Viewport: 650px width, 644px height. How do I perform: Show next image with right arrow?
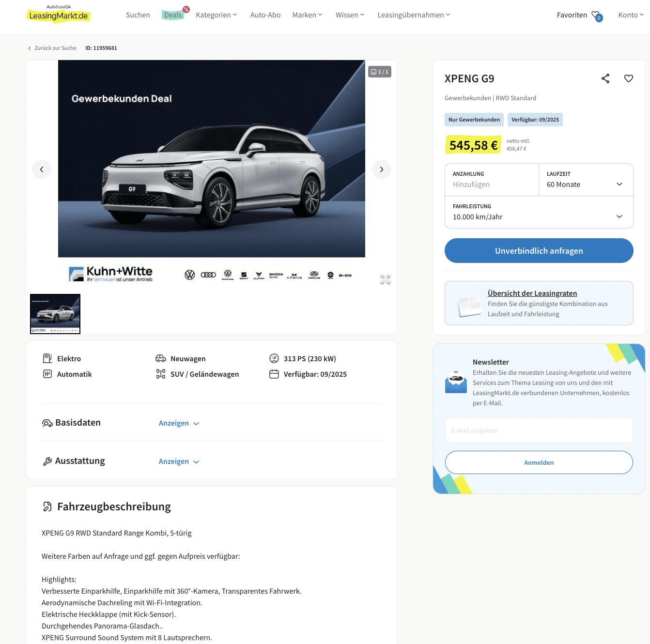point(382,169)
